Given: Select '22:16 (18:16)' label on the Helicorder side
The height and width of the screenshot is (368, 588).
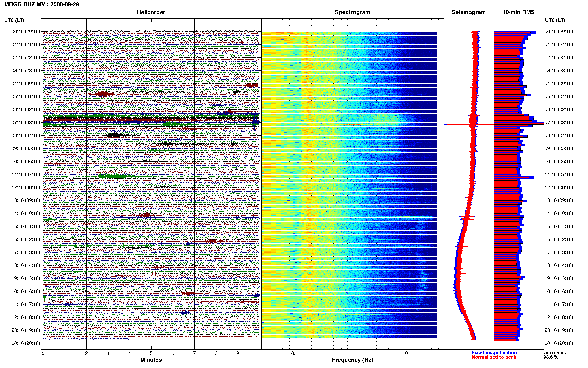Looking at the screenshot, I should click(x=26, y=317).
